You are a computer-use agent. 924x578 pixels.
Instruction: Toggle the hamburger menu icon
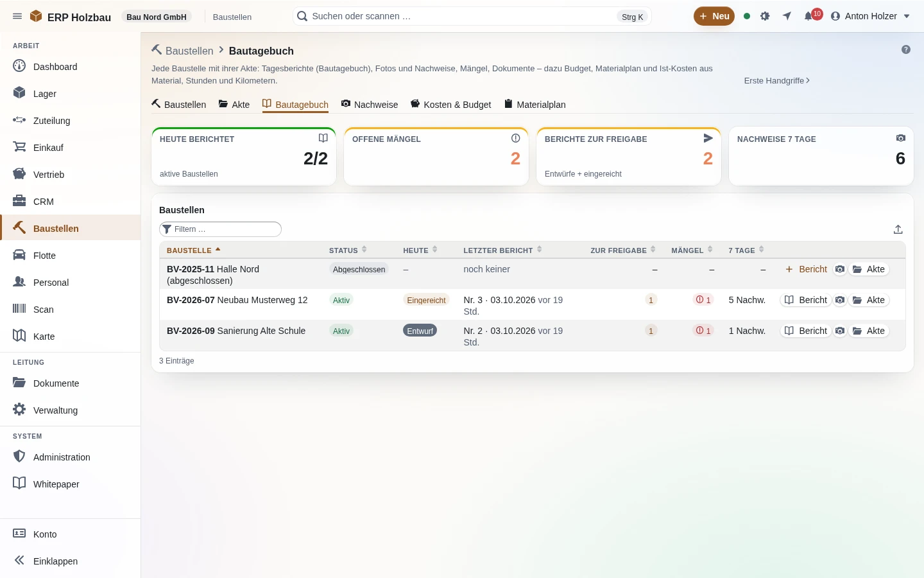17,16
